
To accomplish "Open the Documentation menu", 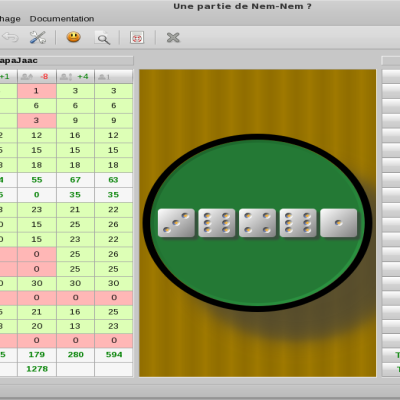I will pos(62,19).
